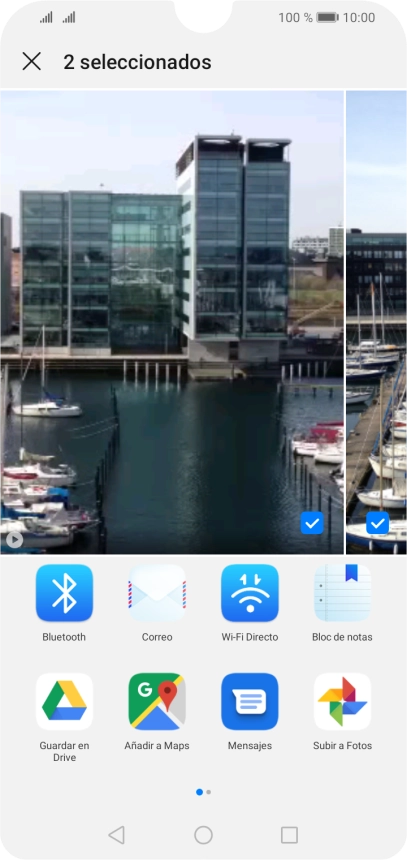
Task: Tap the Android home circle button
Action: coord(204,835)
